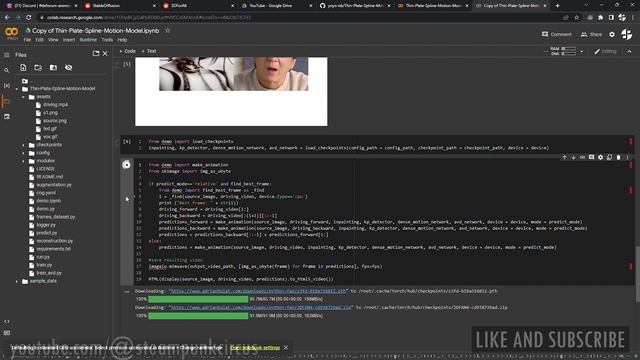This screenshot has height=360, width=640.
Task: Select the Files folder sidebar icon
Action: pos(7,101)
